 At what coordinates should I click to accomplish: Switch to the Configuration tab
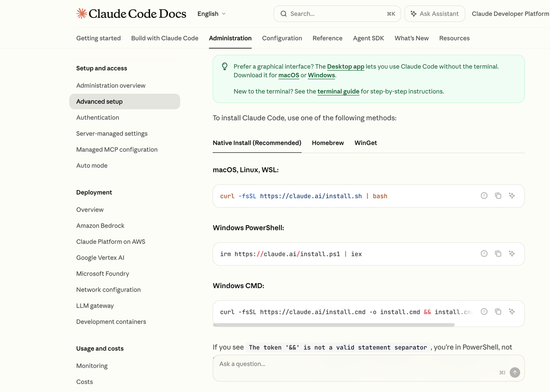(282, 38)
